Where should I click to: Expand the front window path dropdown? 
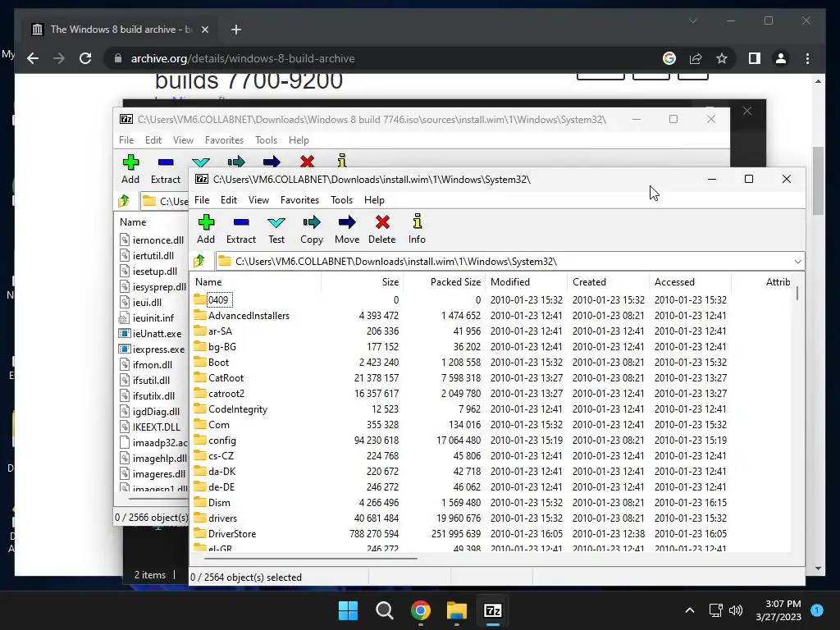[797, 262]
